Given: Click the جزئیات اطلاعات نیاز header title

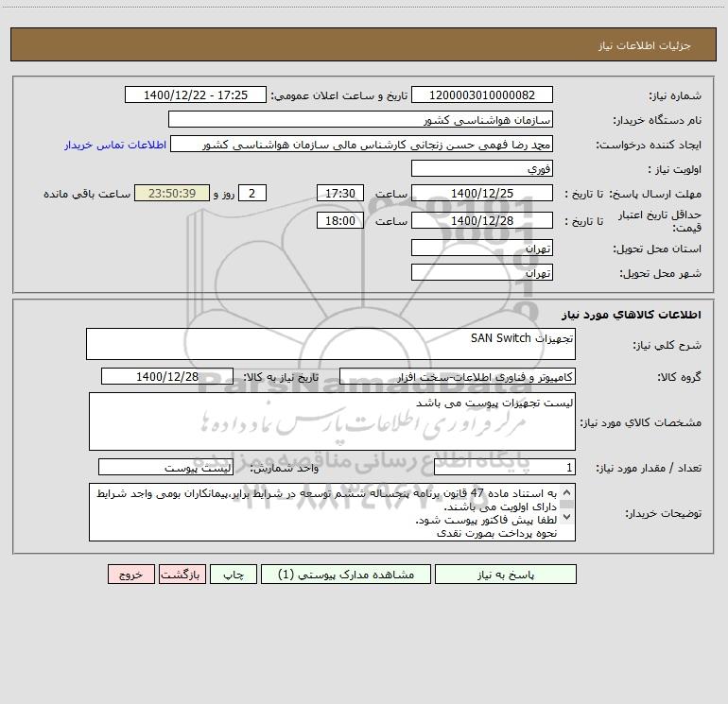Looking at the screenshot, I should click(x=644, y=45).
